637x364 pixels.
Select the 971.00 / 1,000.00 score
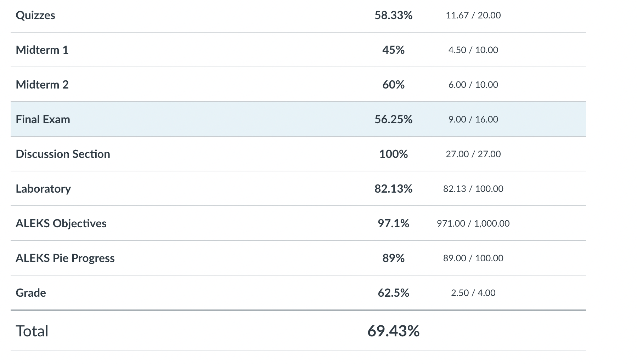pyautogui.click(x=473, y=223)
